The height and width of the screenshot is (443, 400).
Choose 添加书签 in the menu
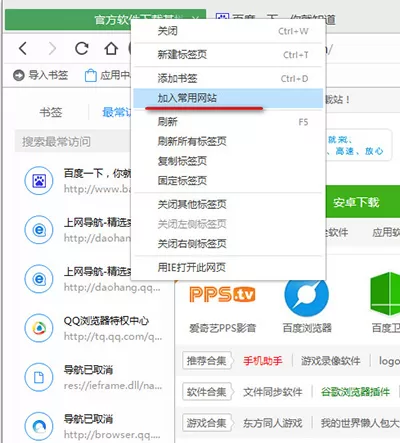click(229, 79)
